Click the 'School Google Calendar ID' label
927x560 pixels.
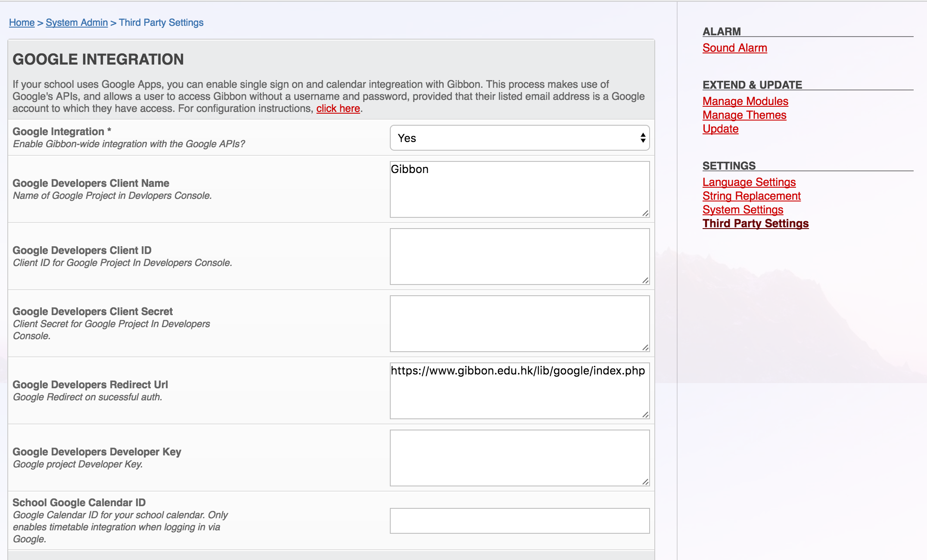click(79, 502)
